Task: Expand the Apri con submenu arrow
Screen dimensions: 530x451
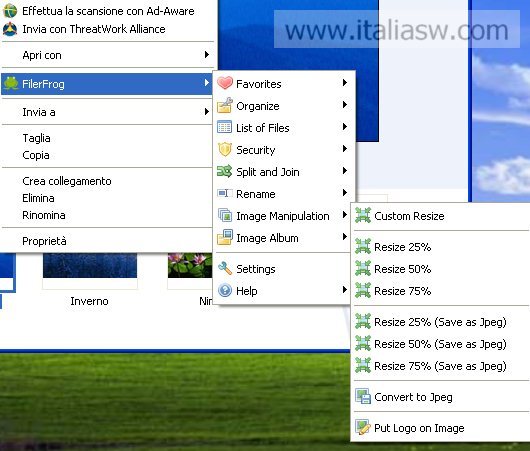Action: [207, 54]
